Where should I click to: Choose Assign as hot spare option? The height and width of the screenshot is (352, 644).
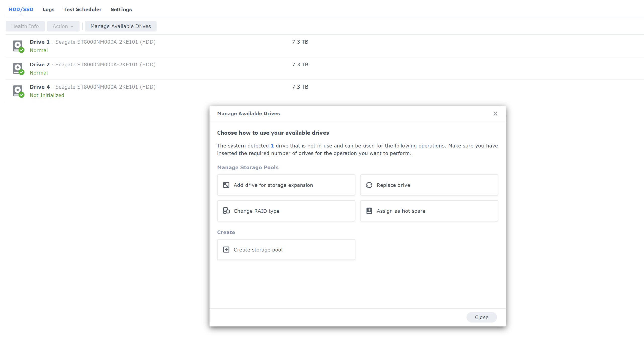[x=429, y=211]
